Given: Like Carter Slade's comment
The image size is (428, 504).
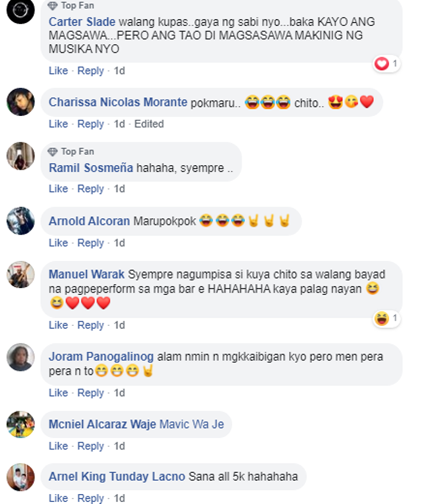Looking at the screenshot, I should 58,70.
